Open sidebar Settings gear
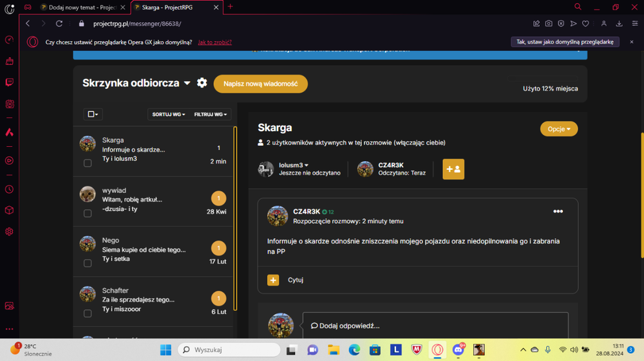 10,232
